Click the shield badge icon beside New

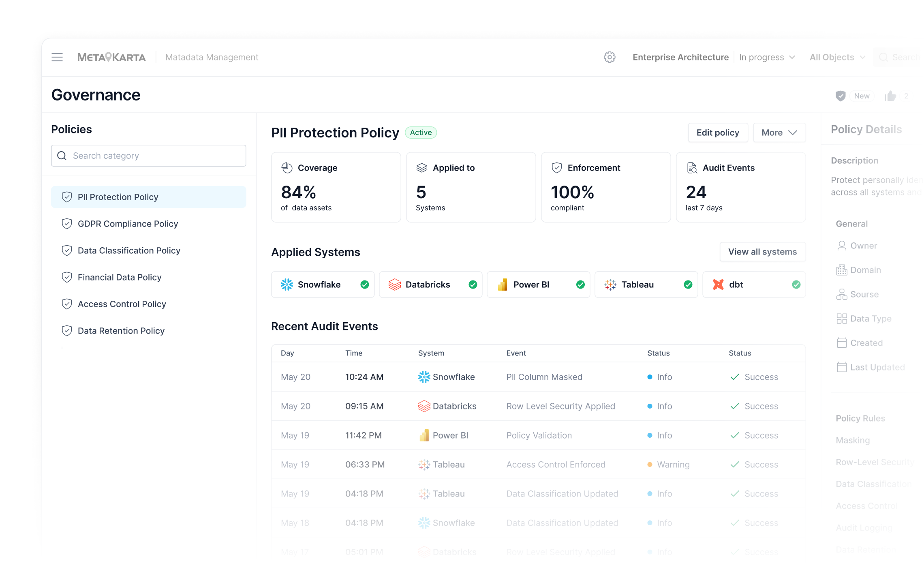841,96
